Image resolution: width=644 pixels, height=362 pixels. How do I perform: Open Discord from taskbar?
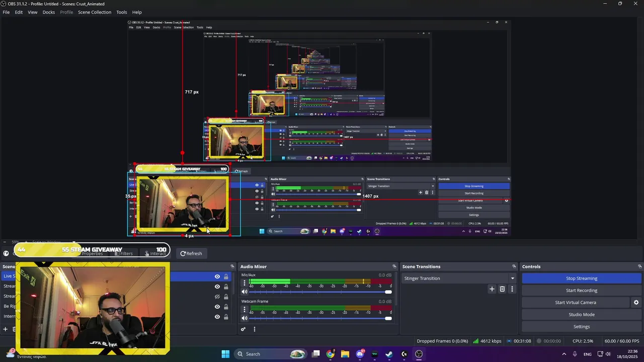click(360, 354)
